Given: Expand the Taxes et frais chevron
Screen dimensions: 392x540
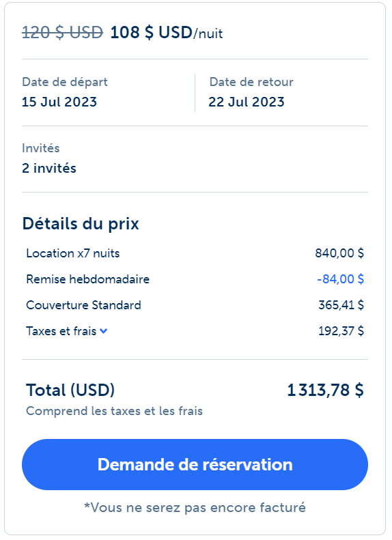Looking at the screenshot, I should point(103,331).
